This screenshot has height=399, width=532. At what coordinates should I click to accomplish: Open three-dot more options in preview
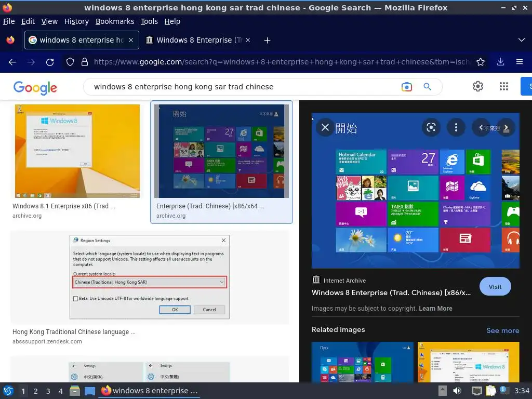pyautogui.click(x=456, y=128)
